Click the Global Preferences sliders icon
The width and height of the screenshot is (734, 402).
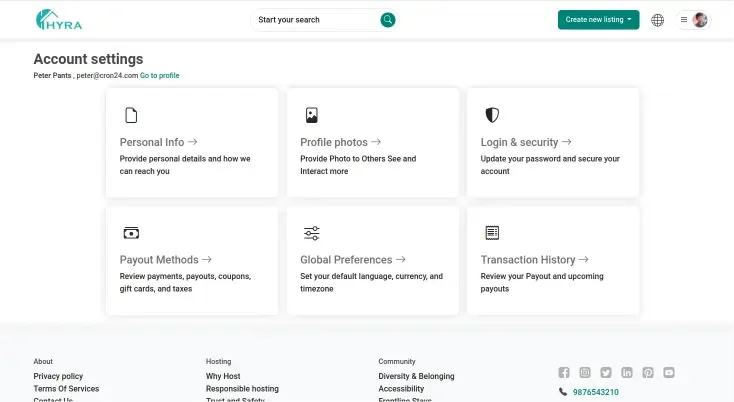[312, 233]
